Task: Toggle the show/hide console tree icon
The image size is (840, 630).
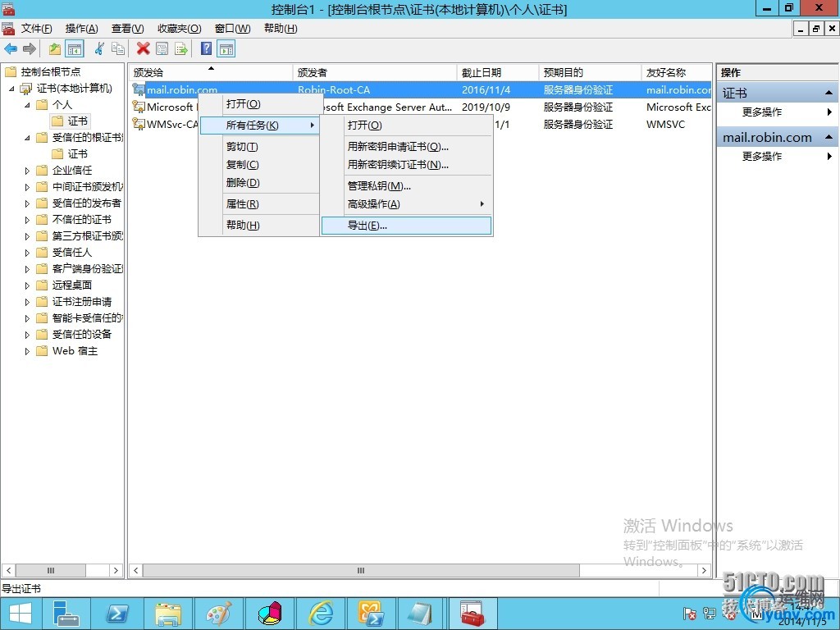Action: click(x=75, y=48)
